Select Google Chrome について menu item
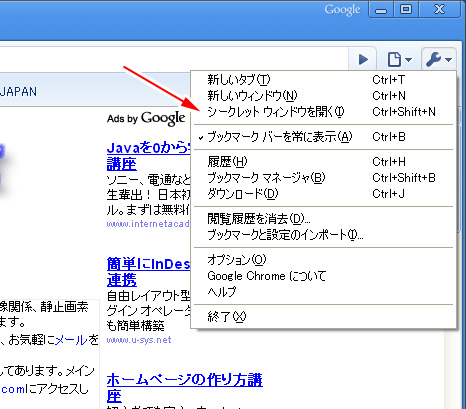The width and height of the screenshot is (466, 409). pos(323,276)
